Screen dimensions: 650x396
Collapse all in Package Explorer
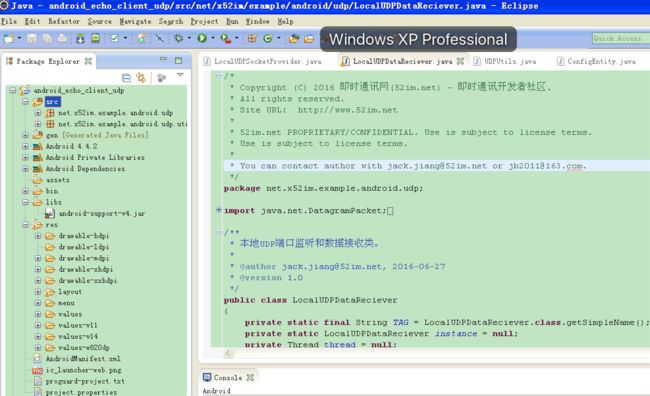[x=126, y=78]
